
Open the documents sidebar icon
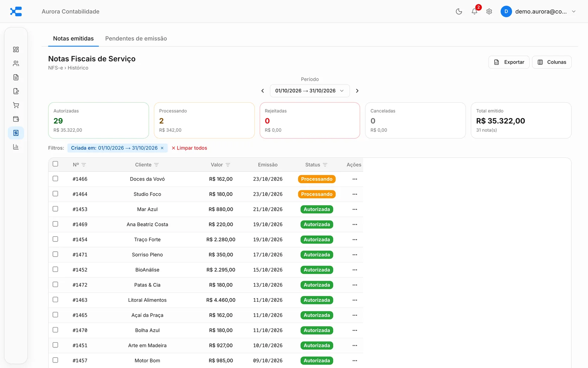pos(16,77)
